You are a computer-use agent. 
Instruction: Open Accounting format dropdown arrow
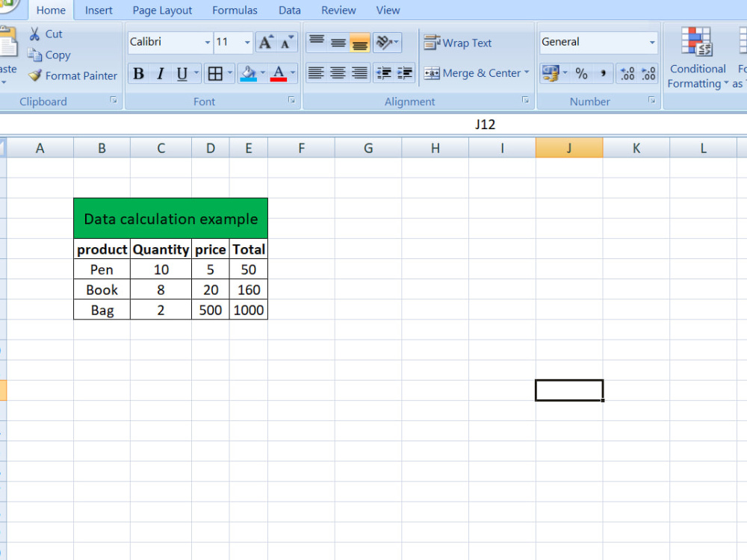565,73
